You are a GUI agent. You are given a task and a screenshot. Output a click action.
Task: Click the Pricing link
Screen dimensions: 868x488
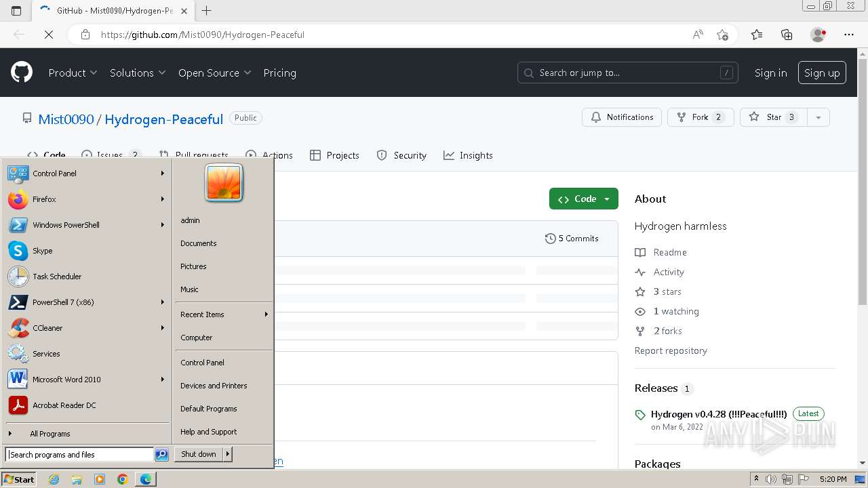pos(279,73)
